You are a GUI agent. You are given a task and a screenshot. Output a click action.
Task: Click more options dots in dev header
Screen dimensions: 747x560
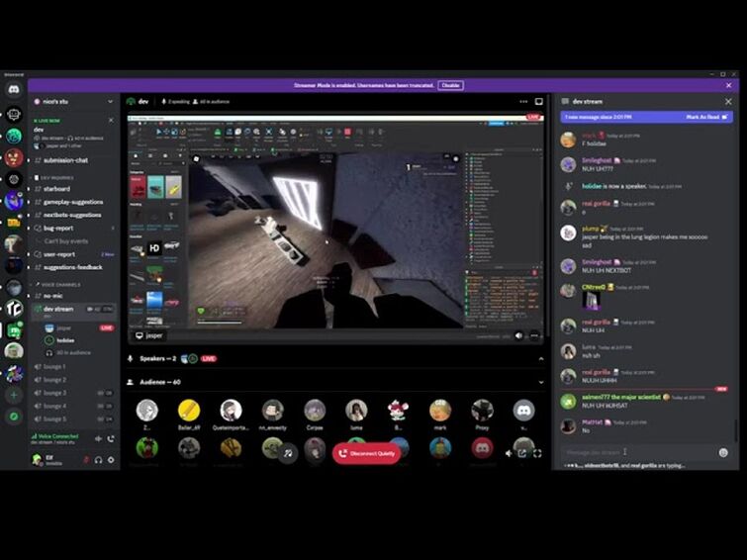(x=523, y=102)
